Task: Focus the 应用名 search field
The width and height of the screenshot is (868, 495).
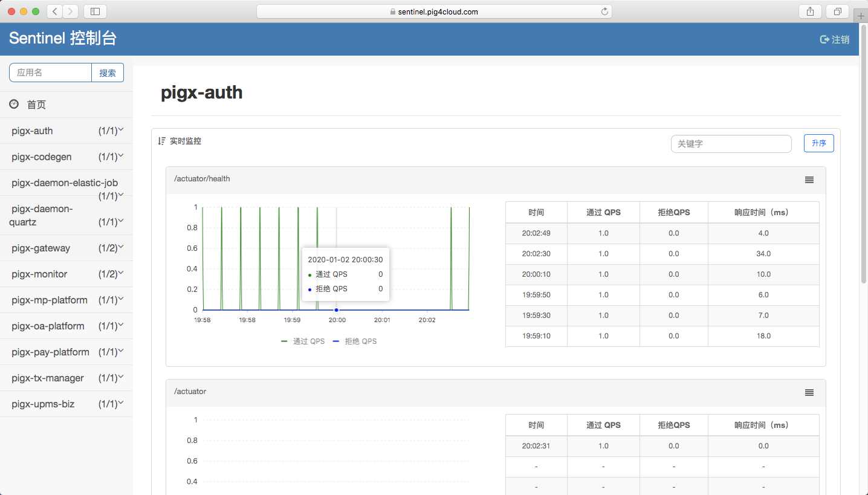Action: coord(50,73)
